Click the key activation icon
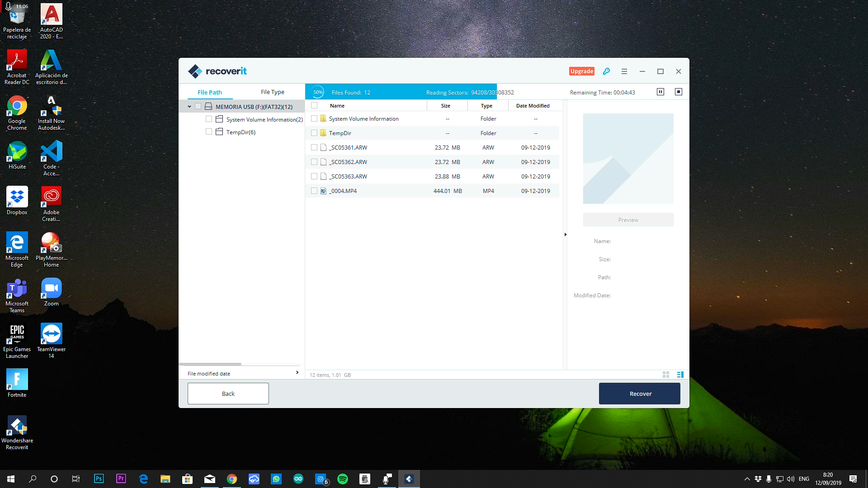The image size is (868, 488). tap(606, 71)
